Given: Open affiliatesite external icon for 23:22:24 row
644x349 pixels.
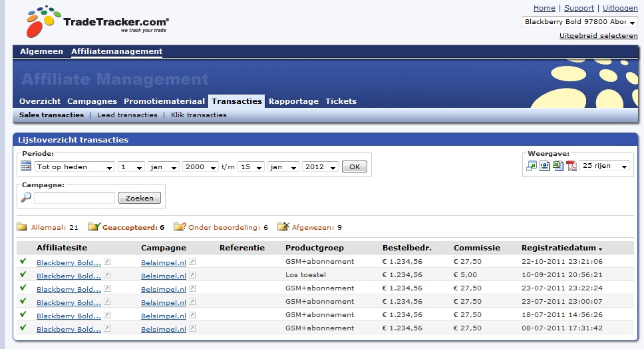Looking at the screenshot, I should [x=107, y=288].
